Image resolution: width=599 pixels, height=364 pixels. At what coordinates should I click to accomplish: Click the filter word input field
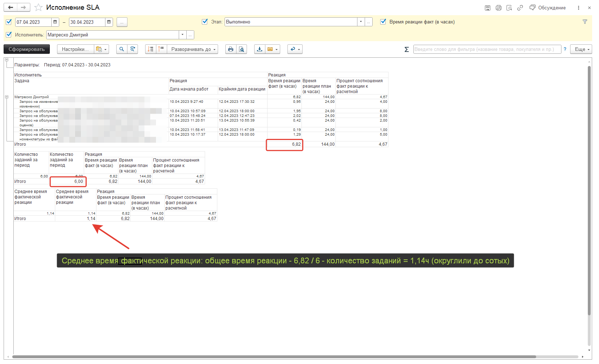point(487,49)
